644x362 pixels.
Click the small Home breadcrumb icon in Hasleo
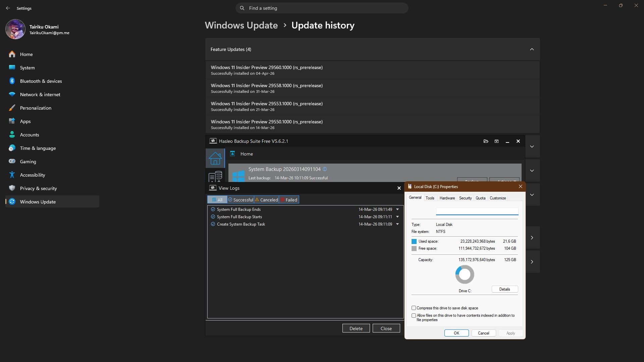point(232,154)
